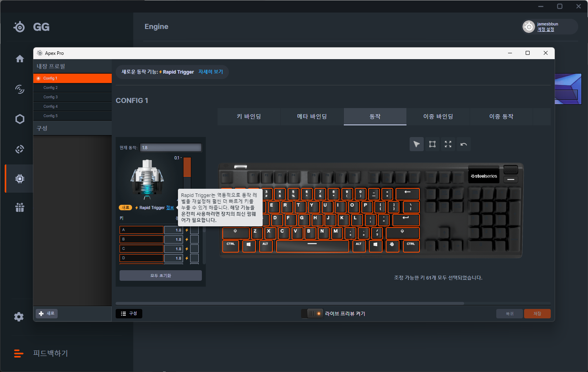
Task: Switch to the 동작 tab
Action: point(375,117)
